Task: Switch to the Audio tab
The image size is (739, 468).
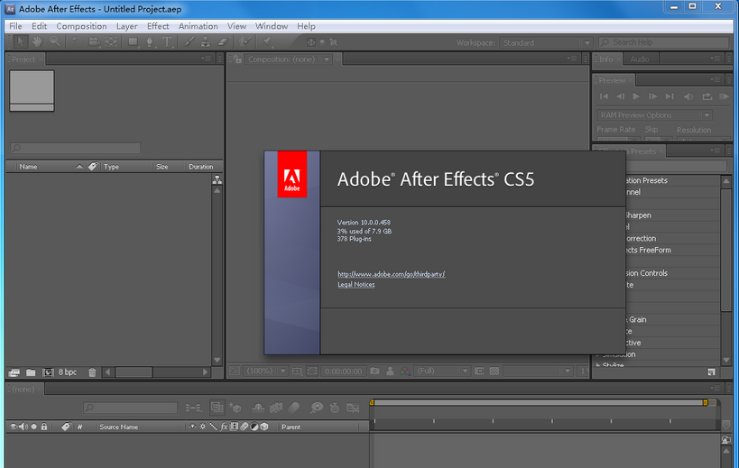Action: point(639,59)
